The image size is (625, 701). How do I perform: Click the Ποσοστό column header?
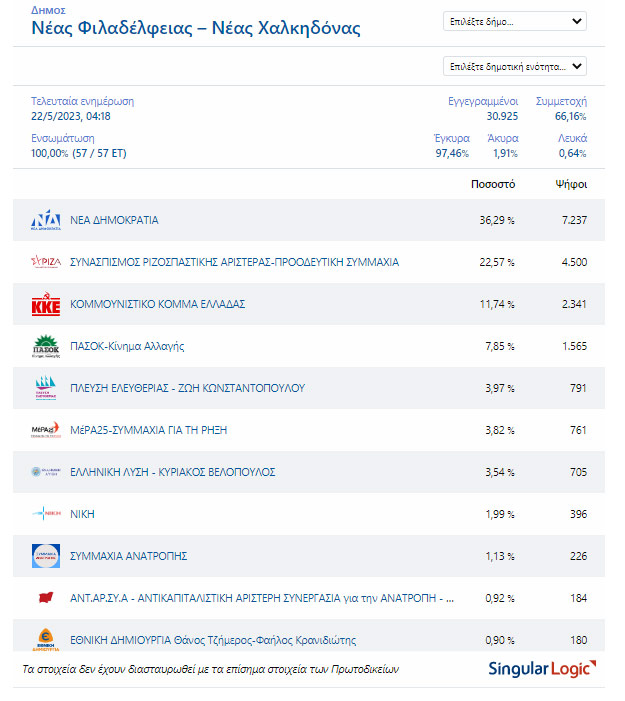click(x=493, y=184)
